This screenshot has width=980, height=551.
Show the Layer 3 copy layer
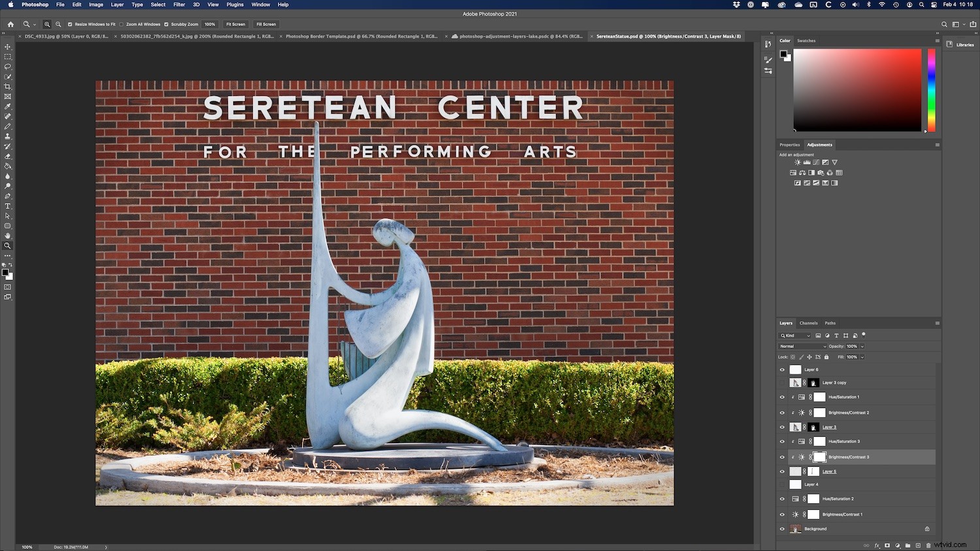tap(782, 383)
